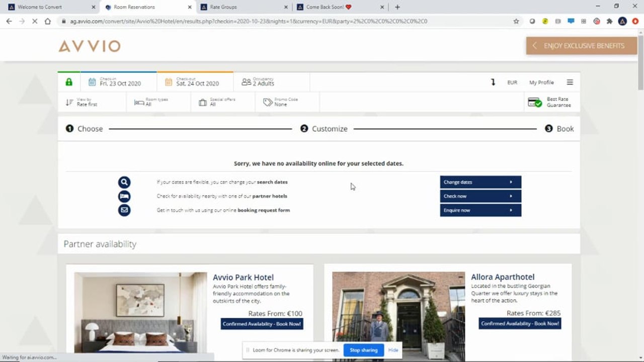Click the Change dates button
The image size is (644, 362).
[480, 182]
